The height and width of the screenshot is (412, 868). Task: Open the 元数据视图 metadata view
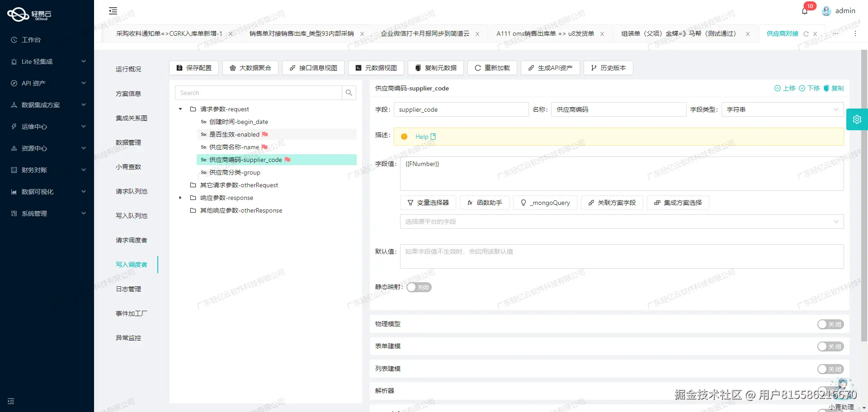[x=376, y=68]
